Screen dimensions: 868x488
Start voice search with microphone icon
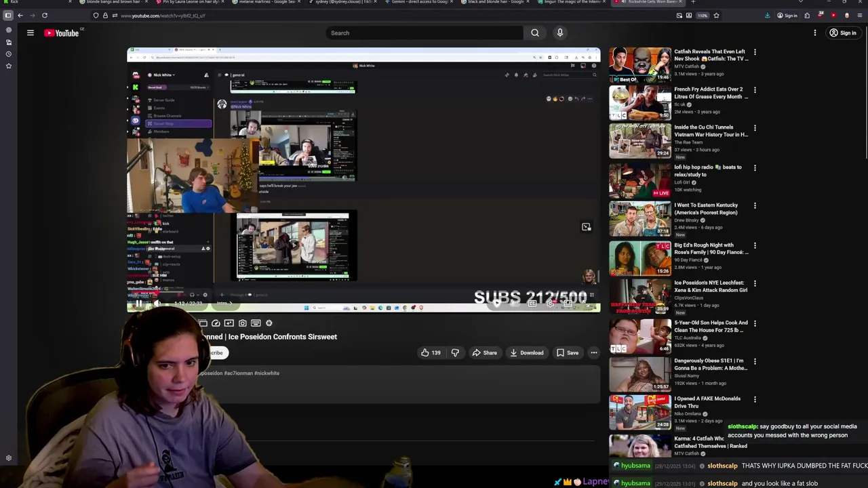559,33
